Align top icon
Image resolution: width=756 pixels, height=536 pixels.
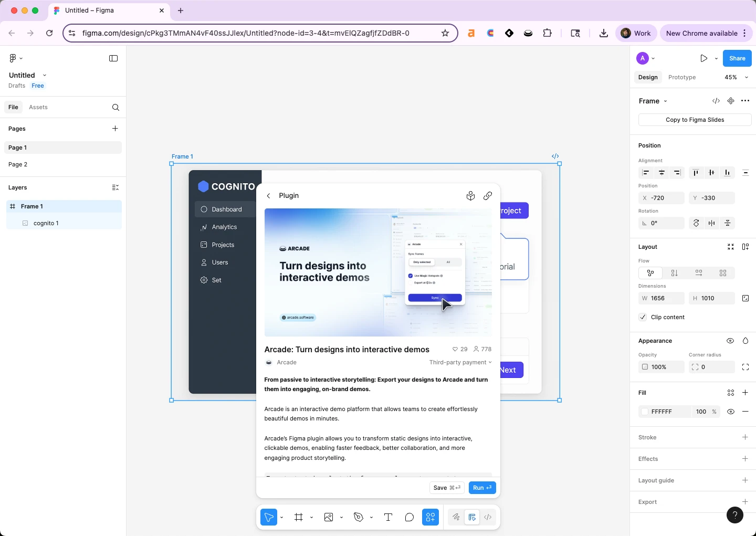pyautogui.click(x=696, y=173)
